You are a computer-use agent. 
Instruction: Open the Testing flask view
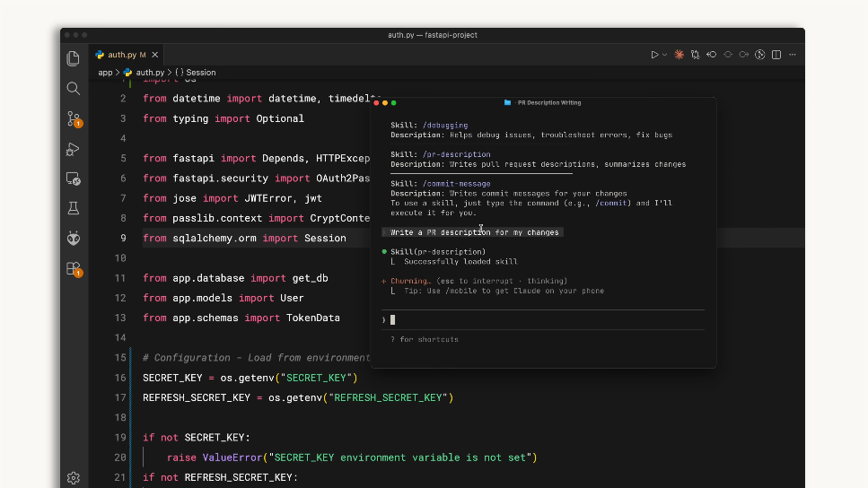(x=73, y=208)
